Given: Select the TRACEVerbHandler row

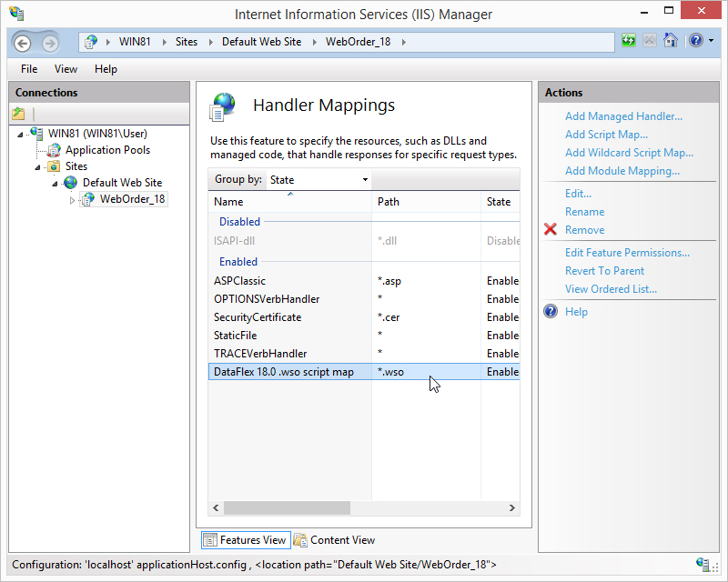Looking at the screenshot, I should point(364,353).
